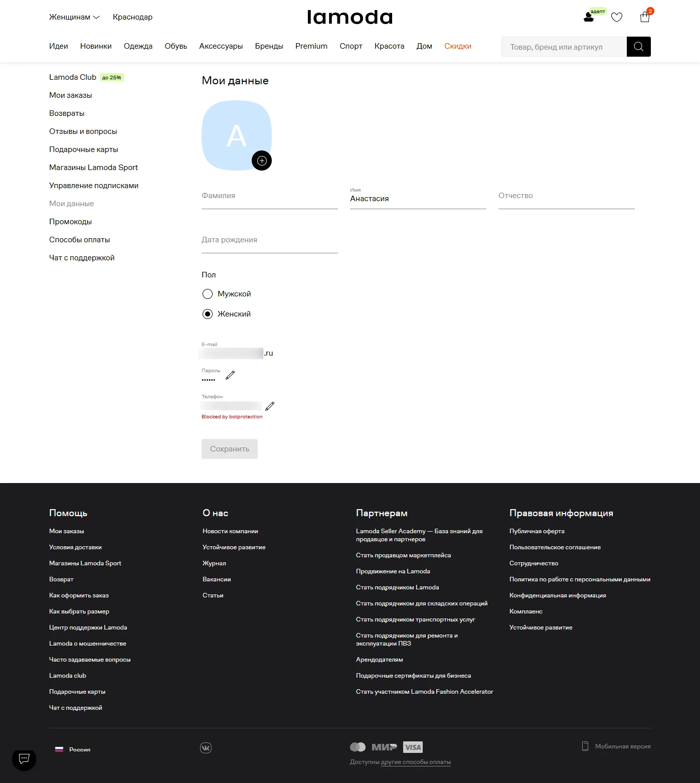Edit phone number with pencil icon
700x783 pixels.
pyautogui.click(x=270, y=406)
